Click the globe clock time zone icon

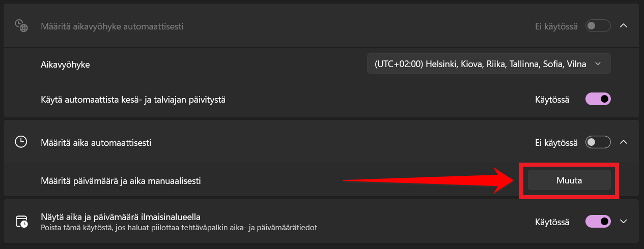[x=21, y=26]
